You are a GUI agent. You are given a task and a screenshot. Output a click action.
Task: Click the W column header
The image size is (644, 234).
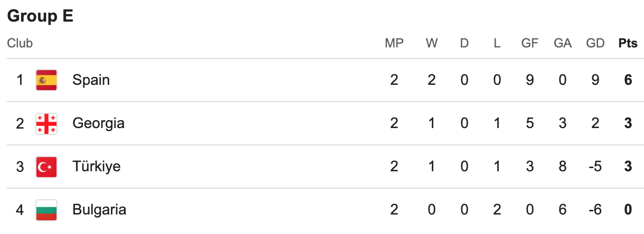coord(432,43)
